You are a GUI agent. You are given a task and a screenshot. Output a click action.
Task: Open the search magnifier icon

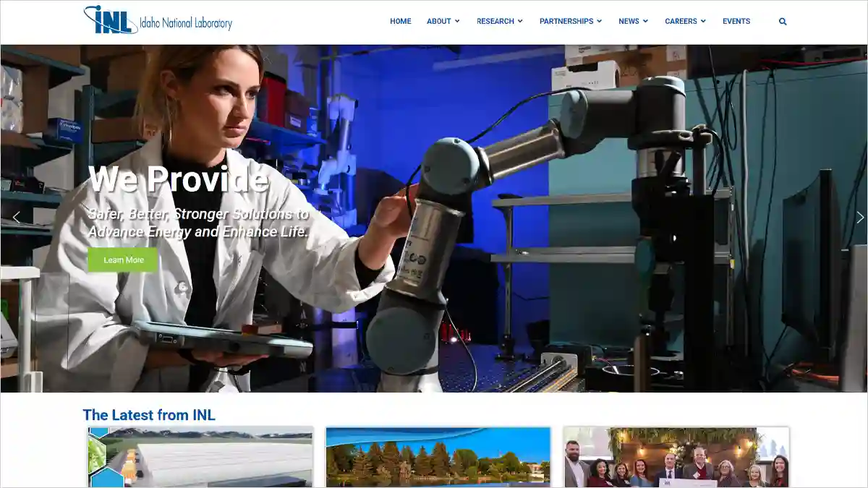(x=783, y=22)
